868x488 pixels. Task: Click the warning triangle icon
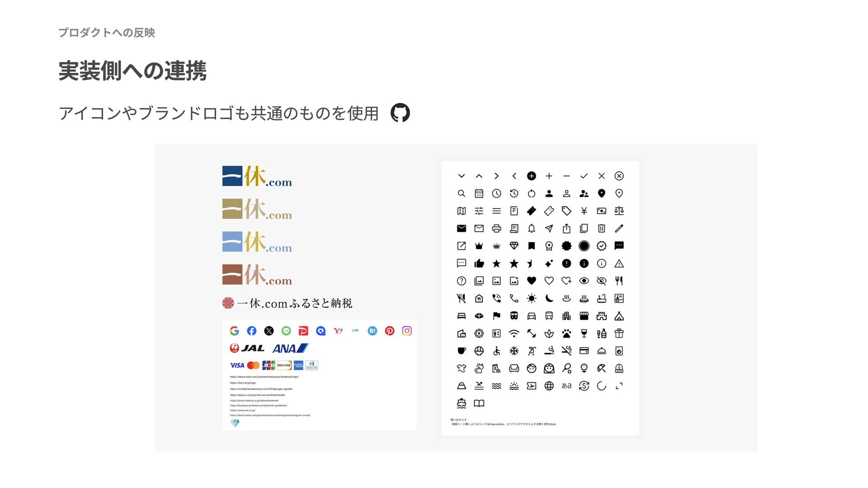[x=619, y=263]
